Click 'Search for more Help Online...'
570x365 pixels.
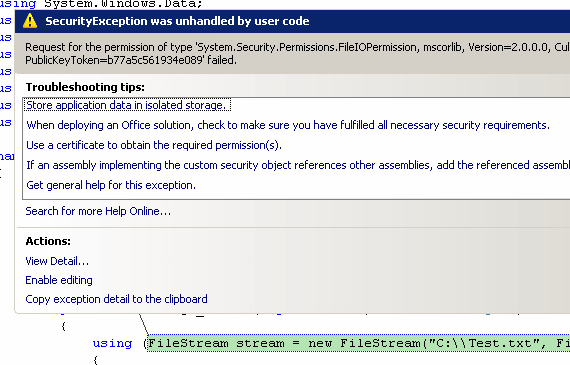(98, 211)
